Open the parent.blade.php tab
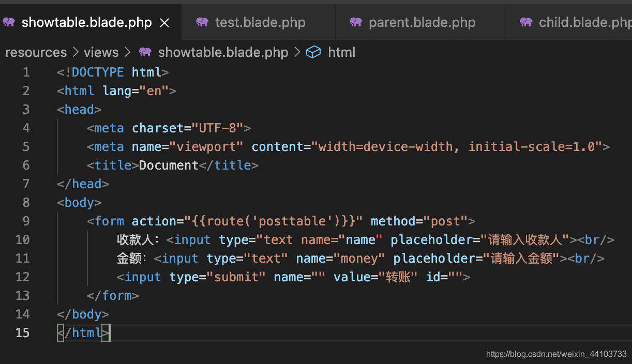Screen dimensions: 632x364 pos(420,22)
